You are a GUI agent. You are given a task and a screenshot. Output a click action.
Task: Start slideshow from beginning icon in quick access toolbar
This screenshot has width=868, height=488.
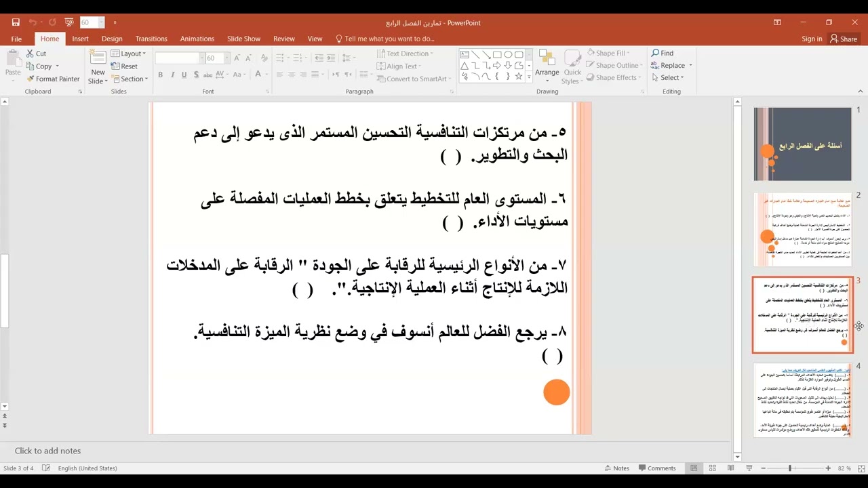coord(69,22)
